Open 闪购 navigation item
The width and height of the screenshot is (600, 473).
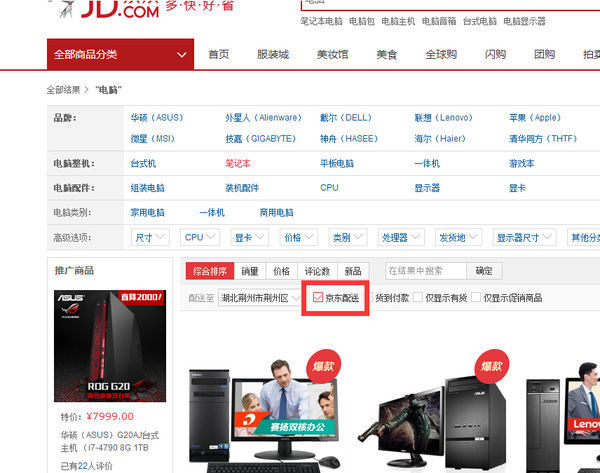(x=495, y=55)
